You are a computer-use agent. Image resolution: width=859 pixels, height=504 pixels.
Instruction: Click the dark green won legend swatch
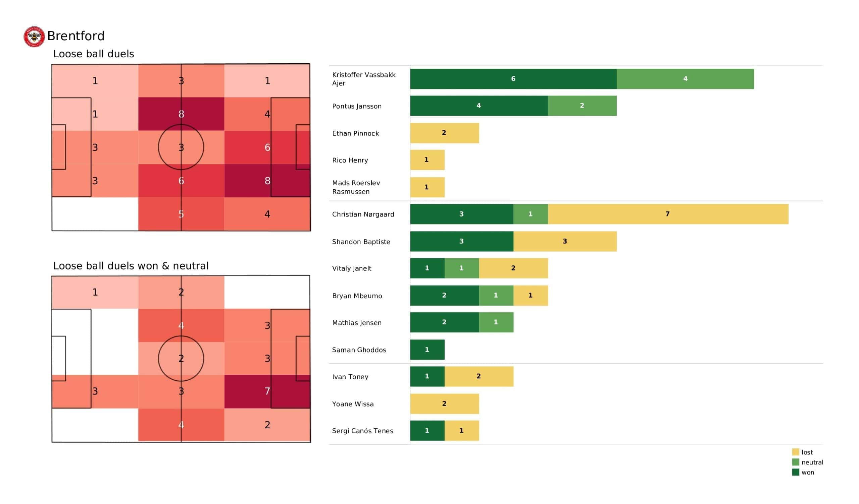click(x=796, y=472)
